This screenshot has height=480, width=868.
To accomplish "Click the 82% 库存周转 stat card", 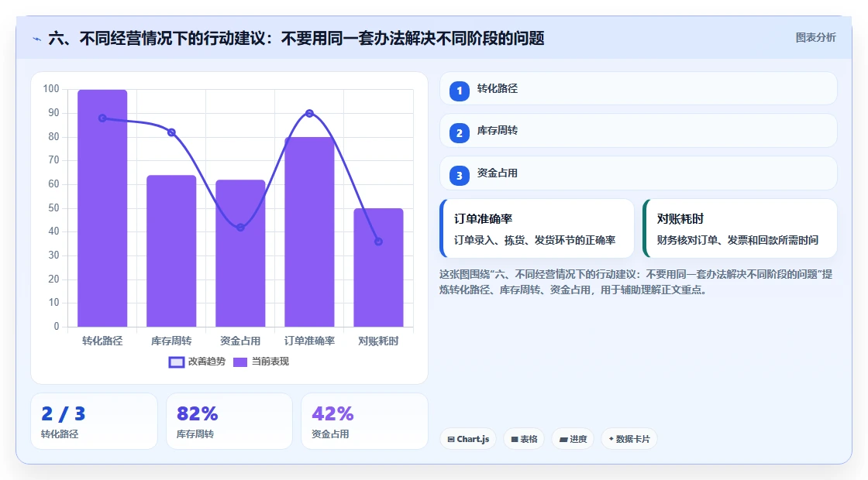I will pos(229,421).
